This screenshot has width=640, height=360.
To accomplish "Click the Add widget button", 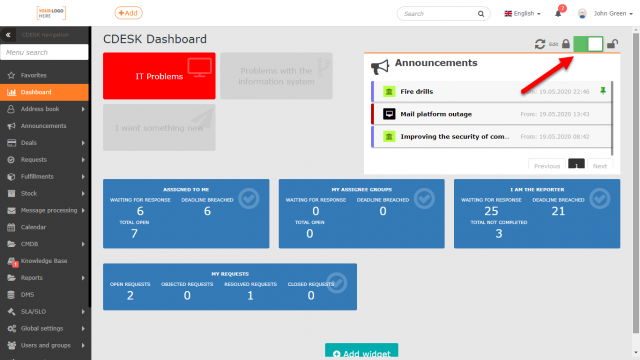I will click(x=362, y=351).
